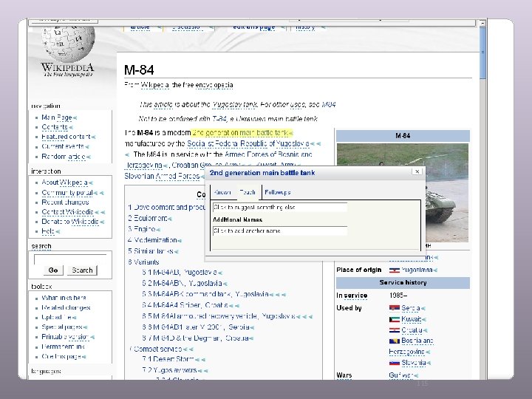Open the Serbia link under Used by
This screenshot has height=399, width=532.
(411, 308)
